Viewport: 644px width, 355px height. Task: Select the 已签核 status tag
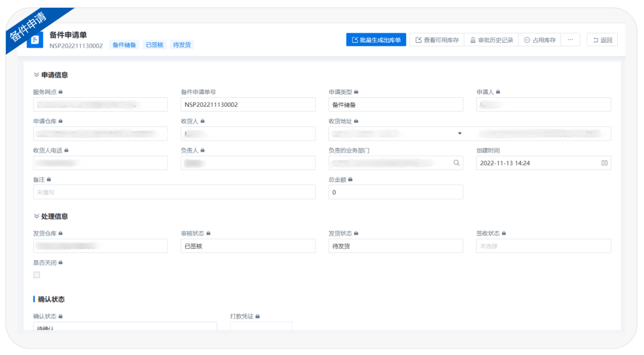[154, 45]
